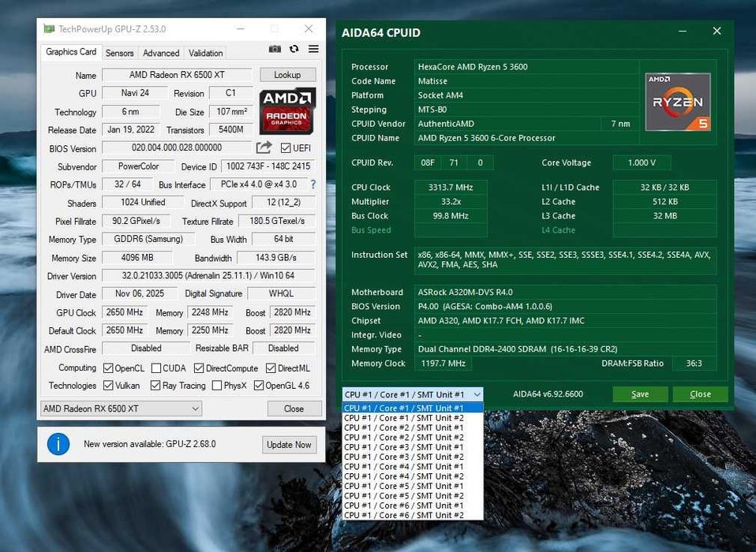756x552 pixels.
Task: Open the AMD Radeon RX 6500 XT GPU dropdown
Action: pyautogui.click(x=121, y=408)
